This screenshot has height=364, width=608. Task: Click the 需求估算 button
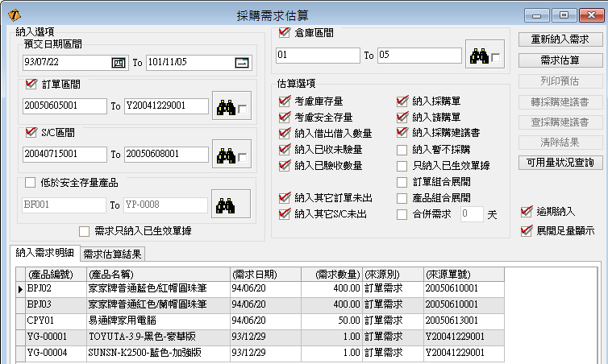point(559,60)
